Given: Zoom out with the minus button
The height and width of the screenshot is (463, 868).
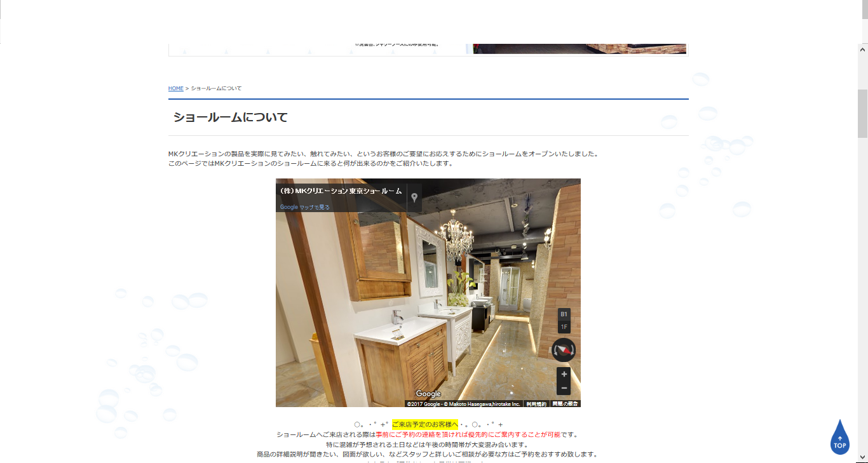Looking at the screenshot, I should (x=564, y=387).
